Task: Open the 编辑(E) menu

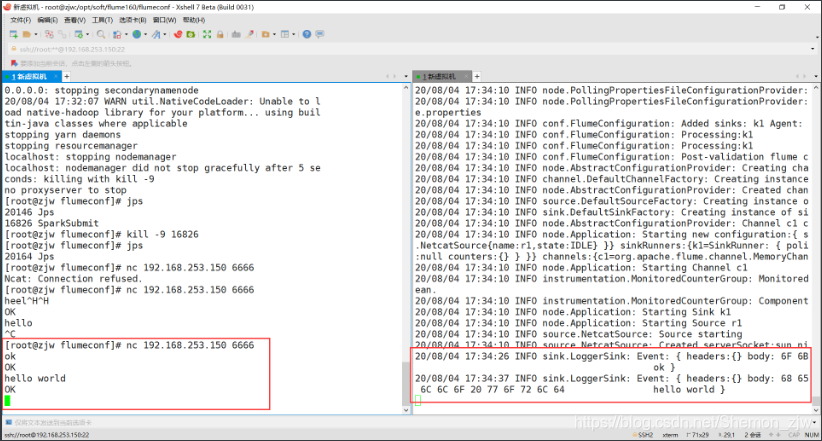Action: (47, 20)
